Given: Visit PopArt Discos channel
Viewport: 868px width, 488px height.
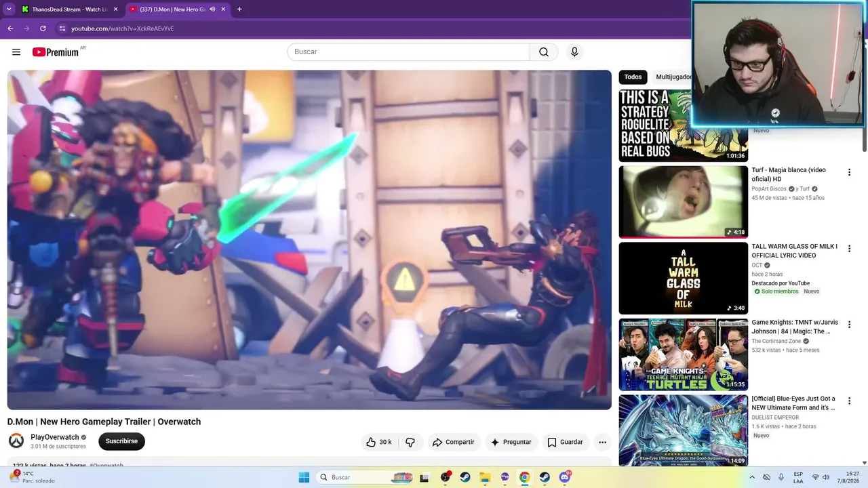Looking at the screenshot, I should click(769, 189).
